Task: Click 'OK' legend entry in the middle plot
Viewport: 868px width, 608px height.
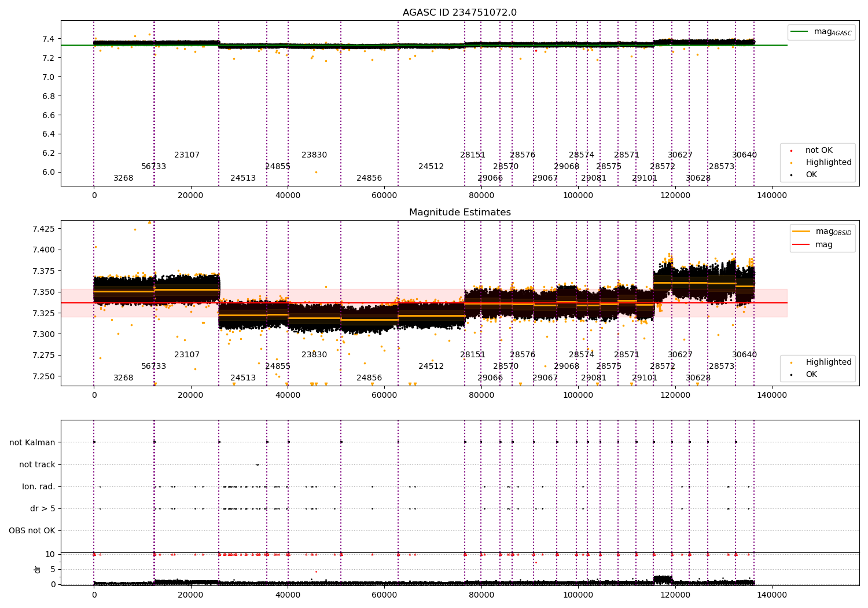Action: coord(805,375)
